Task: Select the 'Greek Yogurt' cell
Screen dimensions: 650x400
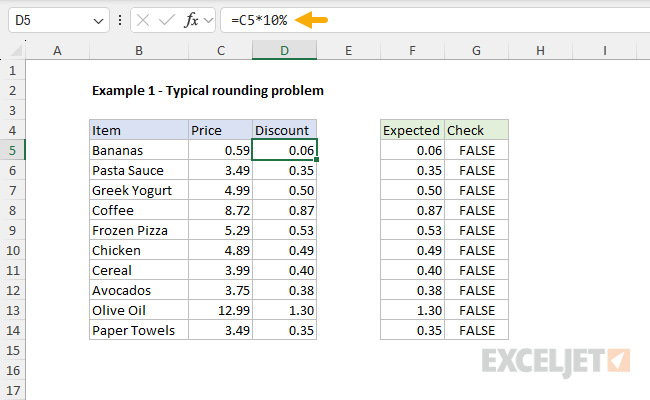Action: pyautogui.click(x=139, y=190)
